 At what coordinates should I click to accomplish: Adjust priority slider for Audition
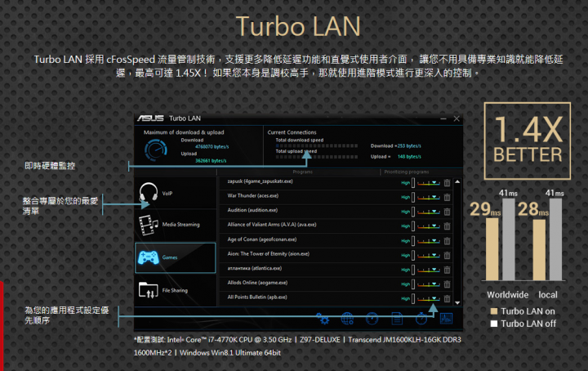click(429, 212)
